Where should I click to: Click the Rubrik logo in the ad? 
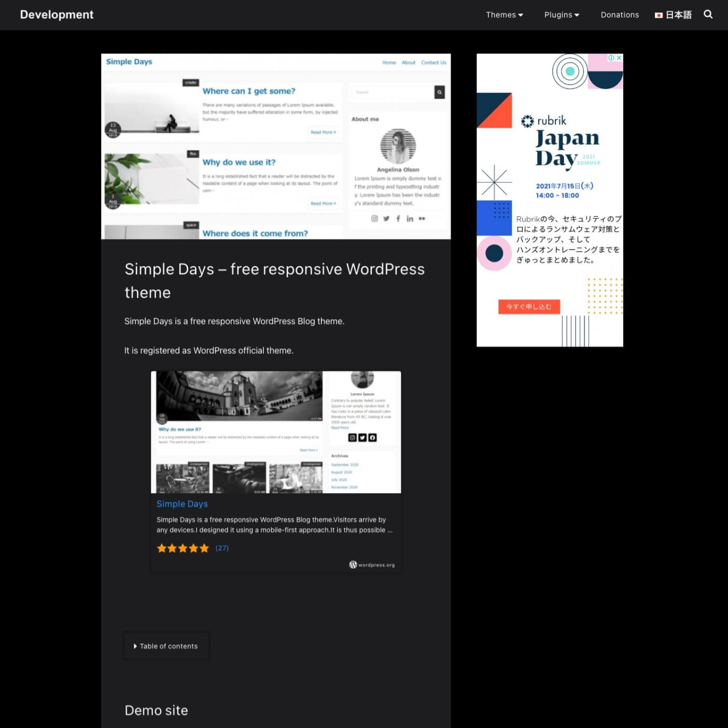coord(543,121)
